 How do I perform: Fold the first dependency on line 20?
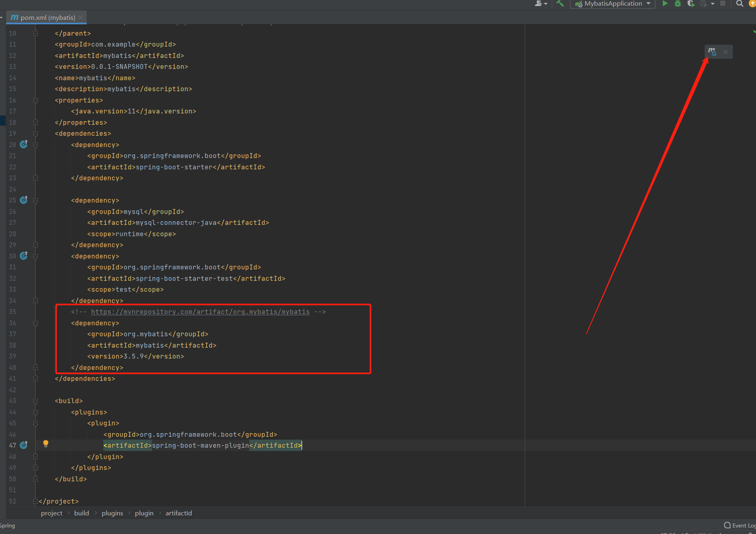click(x=36, y=145)
